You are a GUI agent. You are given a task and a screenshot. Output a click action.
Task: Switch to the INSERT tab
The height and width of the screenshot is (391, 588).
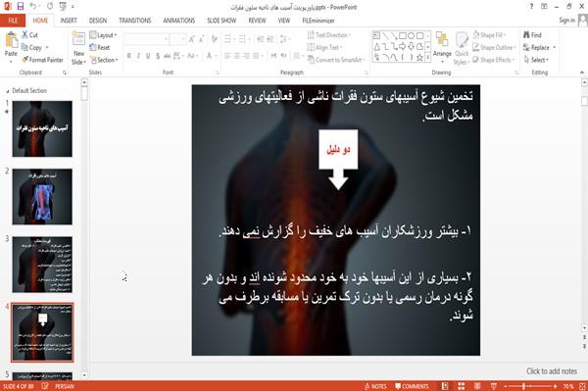tap(69, 21)
